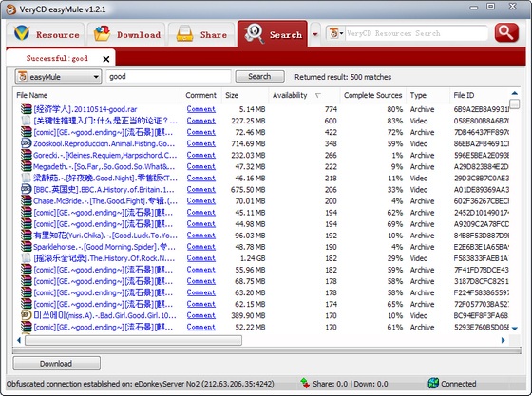Viewport: 532px width, 396px height.
Task: Expand the arrow dropdown next to Search tab
Action: pos(315,34)
